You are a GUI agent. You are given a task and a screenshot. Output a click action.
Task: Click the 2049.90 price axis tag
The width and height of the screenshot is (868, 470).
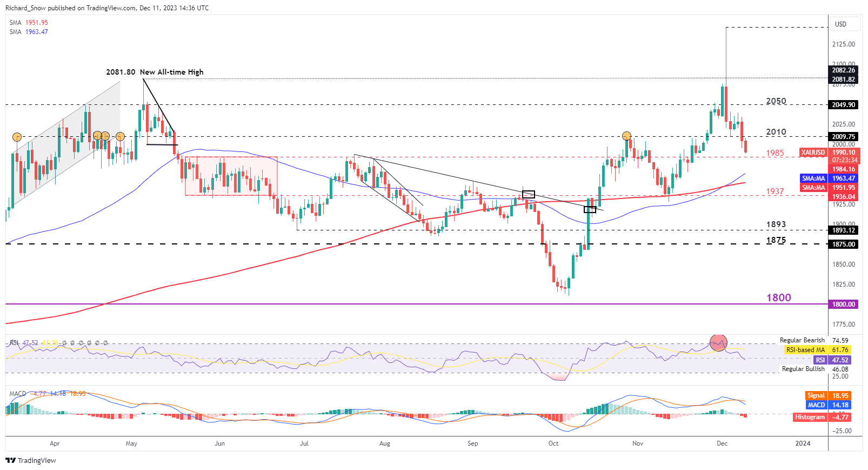pyautogui.click(x=843, y=105)
